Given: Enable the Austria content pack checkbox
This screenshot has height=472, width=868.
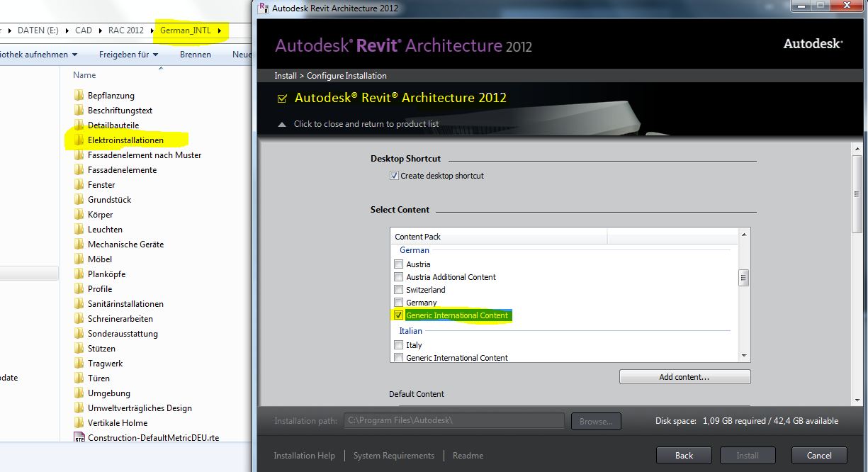Looking at the screenshot, I should (399, 264).
